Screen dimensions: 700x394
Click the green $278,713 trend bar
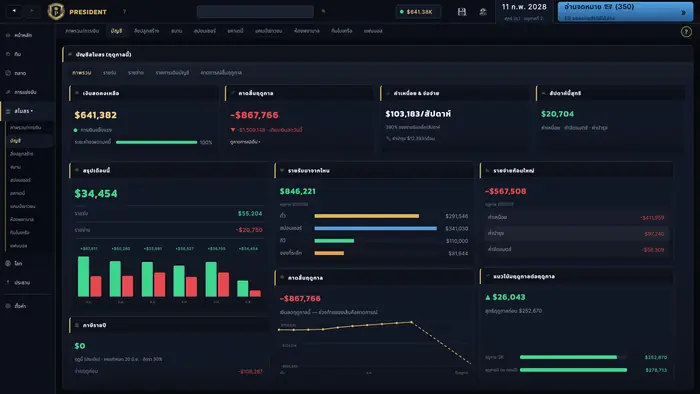(x=573, y=370)
